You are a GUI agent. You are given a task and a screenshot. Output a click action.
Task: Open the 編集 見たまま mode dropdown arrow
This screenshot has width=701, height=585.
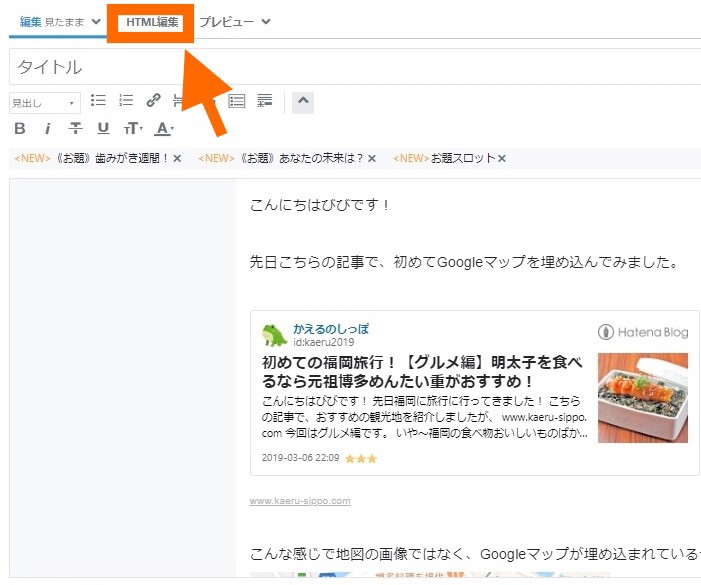[x=96, y=21]
